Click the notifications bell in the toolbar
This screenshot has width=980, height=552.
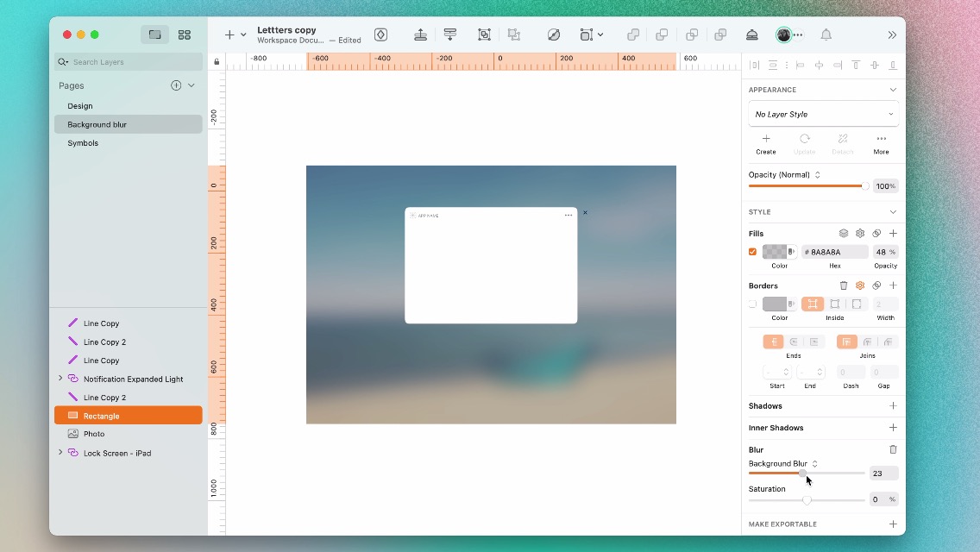(x=826, y=34)
